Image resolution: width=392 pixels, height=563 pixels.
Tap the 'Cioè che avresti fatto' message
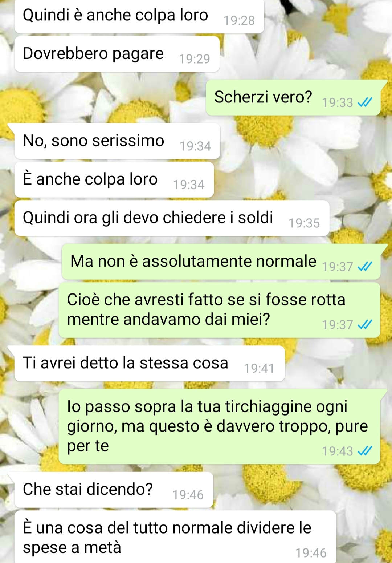click(219, 310)
